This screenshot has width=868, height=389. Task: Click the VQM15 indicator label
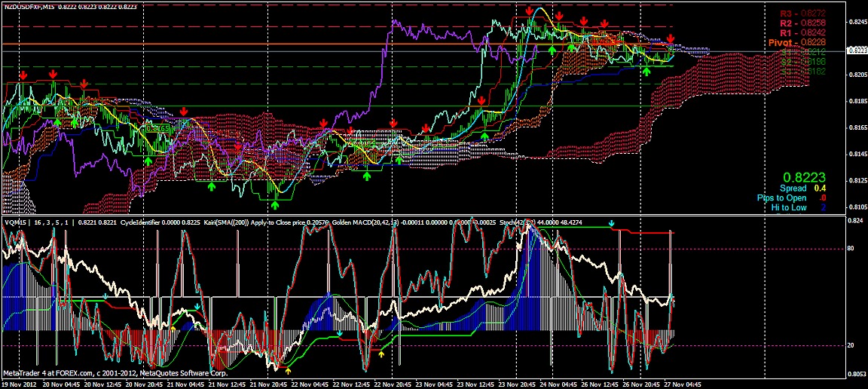click(x=15, y=222)
